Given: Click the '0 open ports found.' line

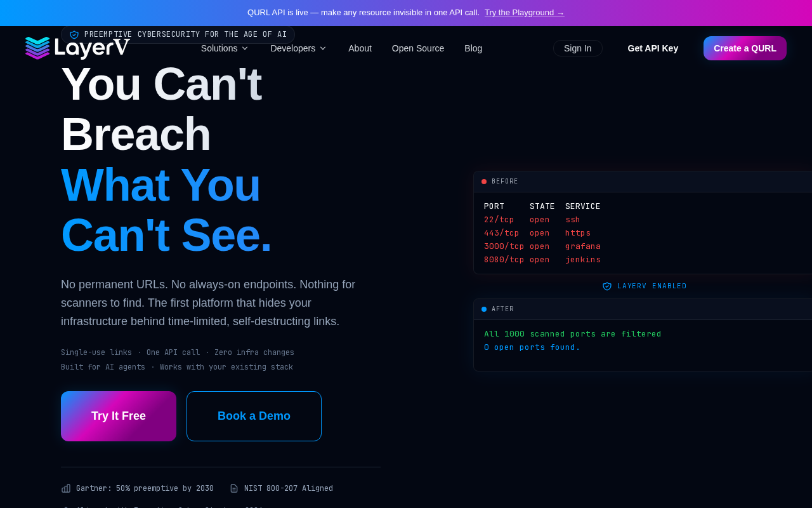Looking at the screenshot, I should pyautogui.click(x=532, y=347).
